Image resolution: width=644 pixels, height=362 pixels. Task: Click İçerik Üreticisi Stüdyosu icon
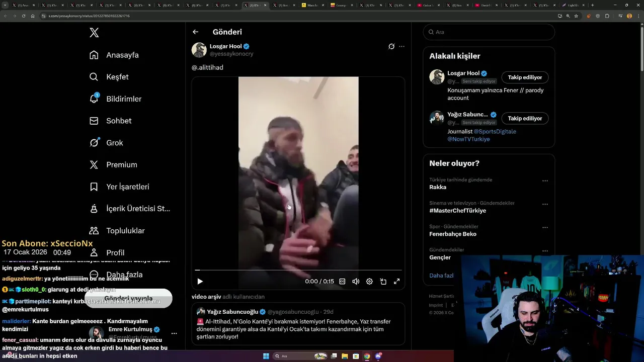(94, 209)
